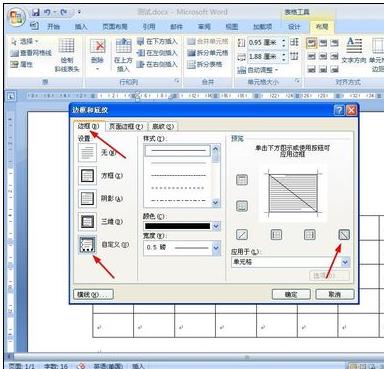The height and width of the screenshot is (369, 384).
Task: Click the row height field showing 0.95 厘米
Action: pyautogui.click(x=267, y=43)
